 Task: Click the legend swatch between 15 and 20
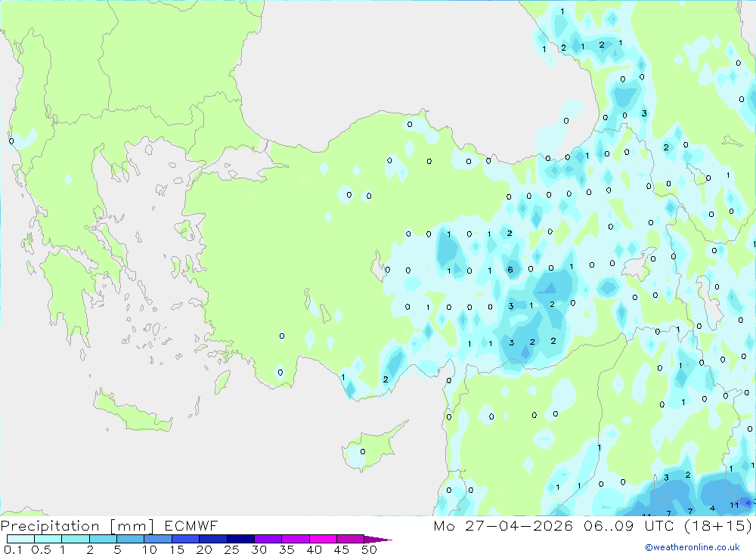(x=185, y=539)
